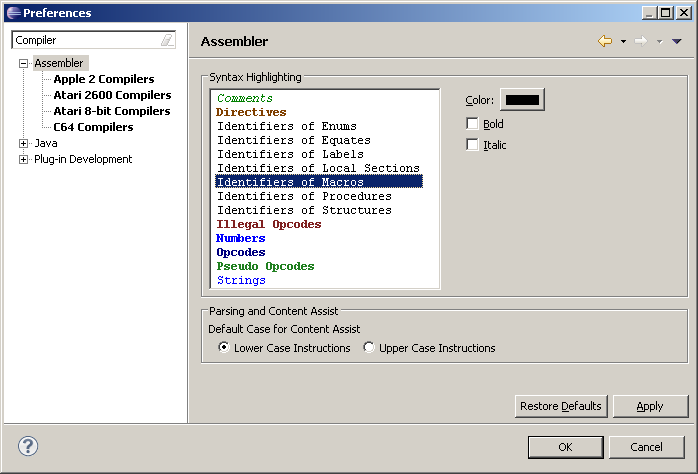698x474 pixels.
Task: Select Identifiers of Procedures entry
Action: (304, 196)
